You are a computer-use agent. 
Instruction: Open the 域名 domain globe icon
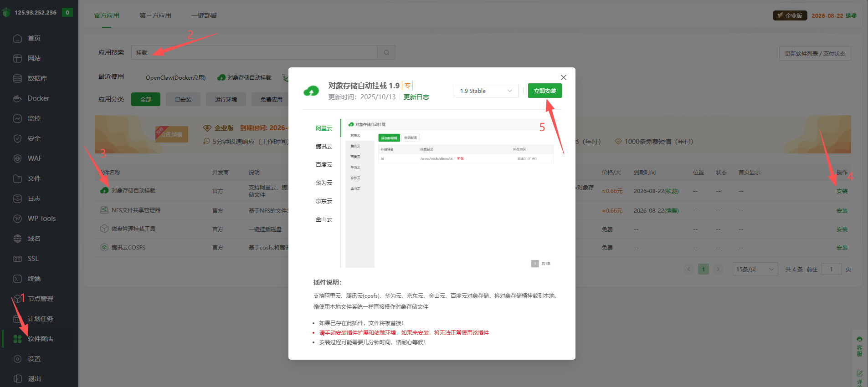point(17,239)
